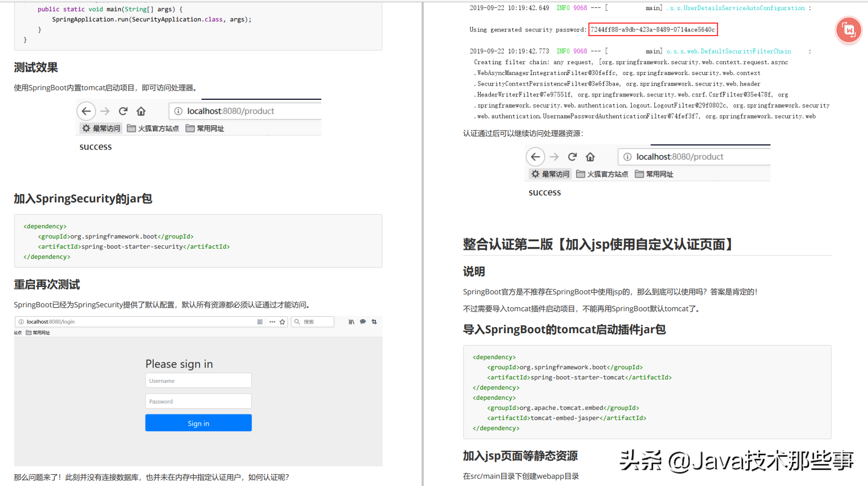Click the 说明 heading

click(x=474, y=272)
